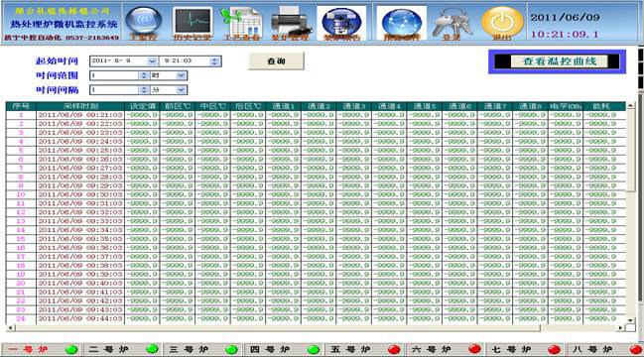Click the yellow power 退出 icon

click(x=502, y=23)
